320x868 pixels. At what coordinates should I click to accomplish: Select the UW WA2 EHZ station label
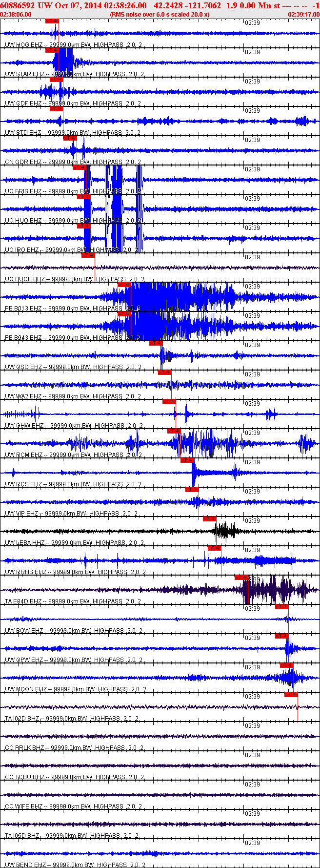(x=73, y=396)
